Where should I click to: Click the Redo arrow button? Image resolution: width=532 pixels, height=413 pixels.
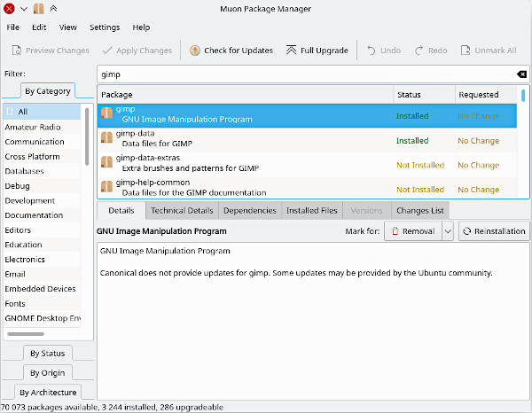pos(431,51)
